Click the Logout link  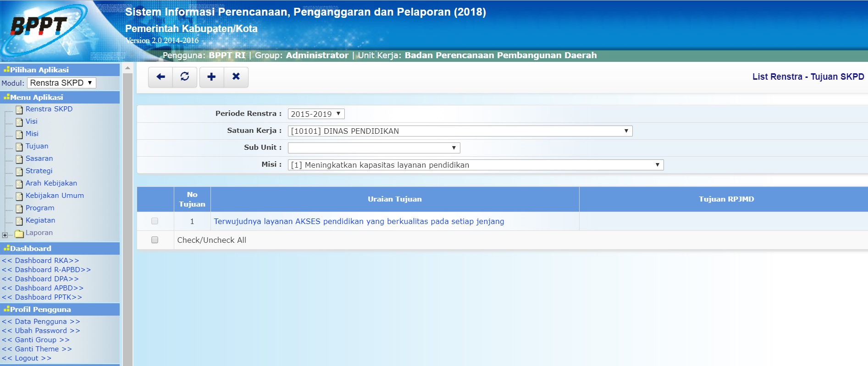pyautogui.click(x=27, y=358)
